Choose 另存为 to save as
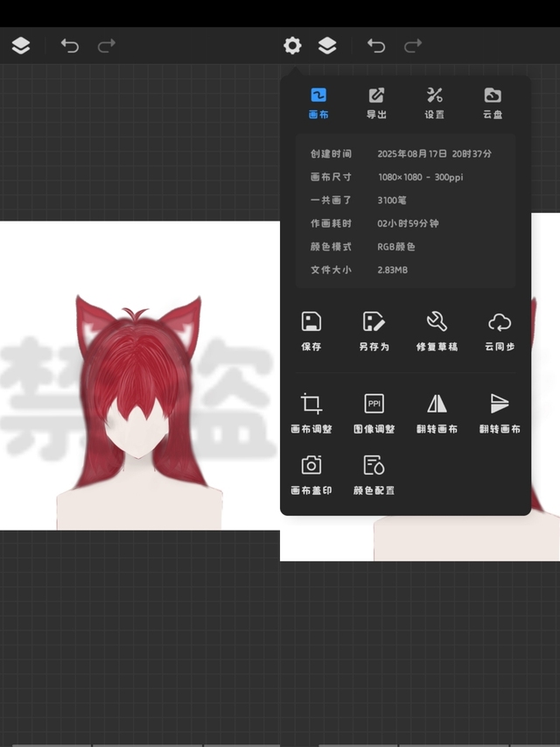 [x=374, y=331]
